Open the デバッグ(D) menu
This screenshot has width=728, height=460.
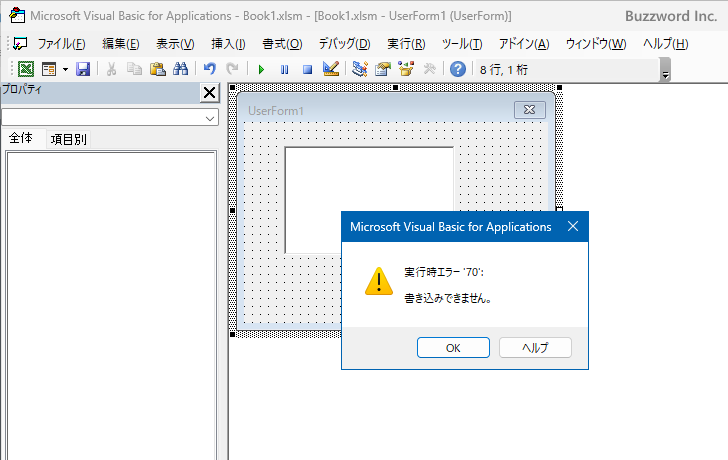pyautogui.click(x=344, y=44)
